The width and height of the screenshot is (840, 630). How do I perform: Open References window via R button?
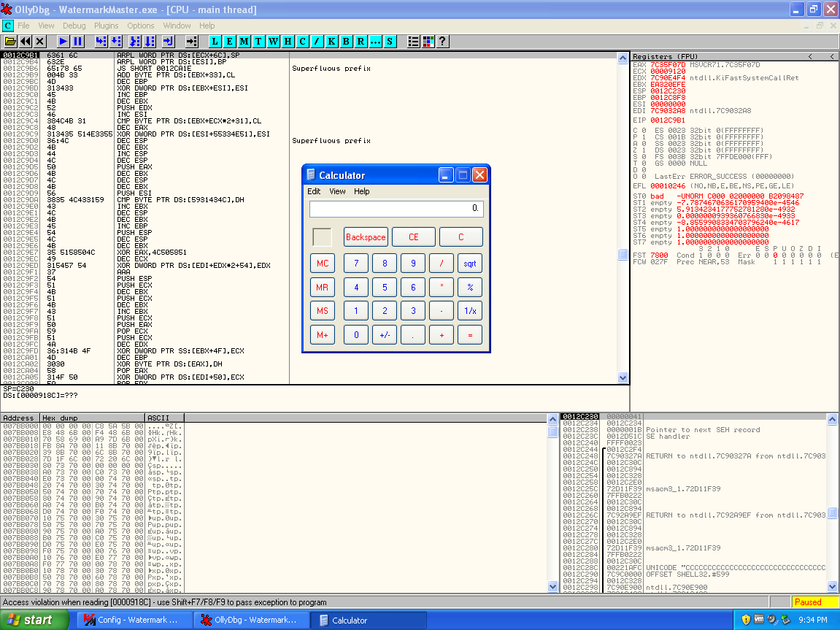click(x=361, y=42)
